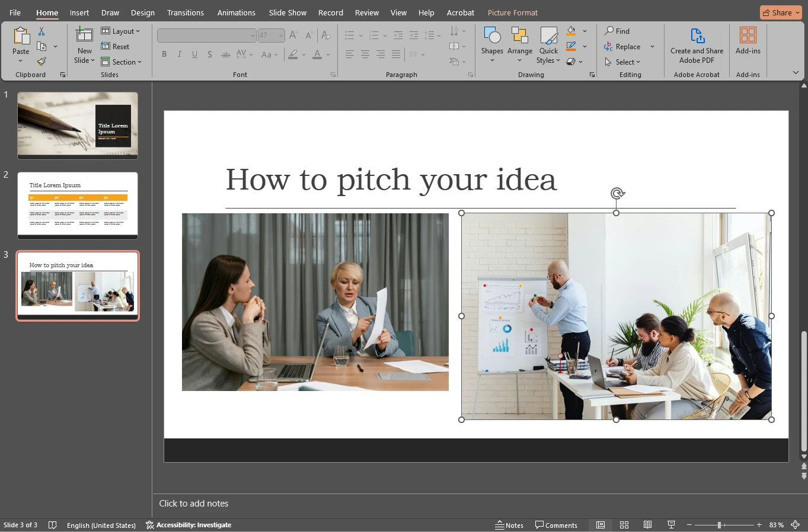Toggle Italic formatting
The height and width of the screenshot is (532, 808).
tap(180, 55)
